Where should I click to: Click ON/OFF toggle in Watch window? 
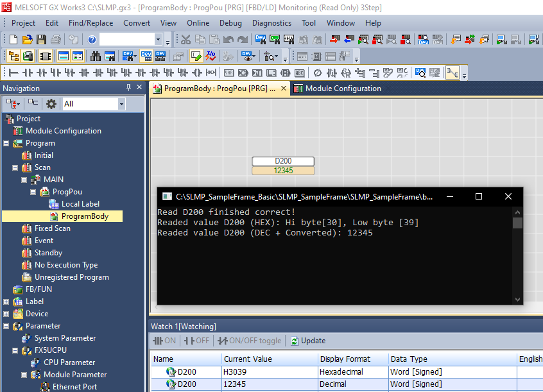[250, 341]
